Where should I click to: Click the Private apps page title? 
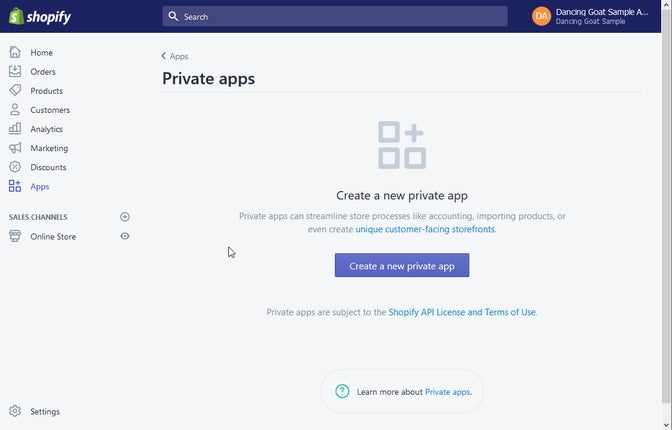tap(208, 79)
